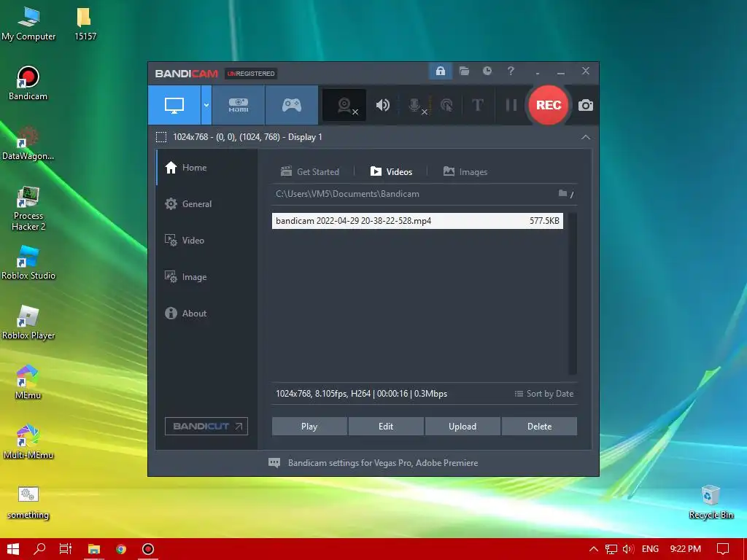The height and width of the screenshot is (560, 747).
Task: Open the Windows Start menu
Action: 13,549
